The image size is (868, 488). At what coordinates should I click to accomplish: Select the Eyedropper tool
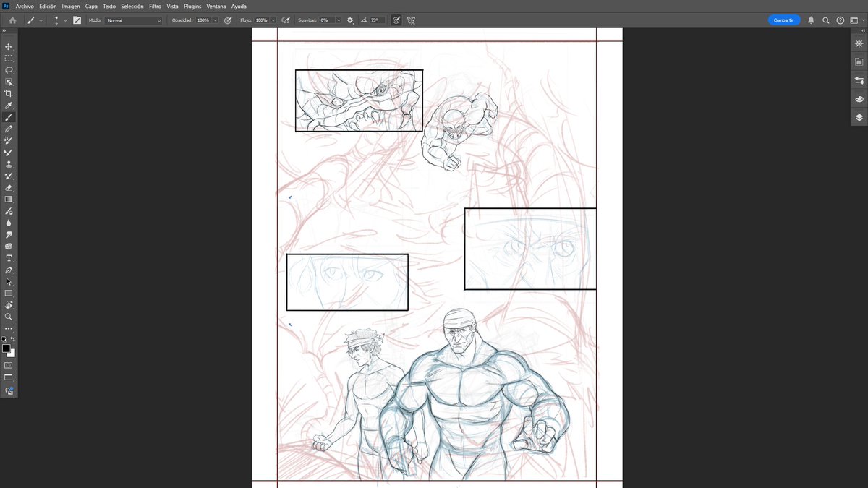click(x=9, y=106)
